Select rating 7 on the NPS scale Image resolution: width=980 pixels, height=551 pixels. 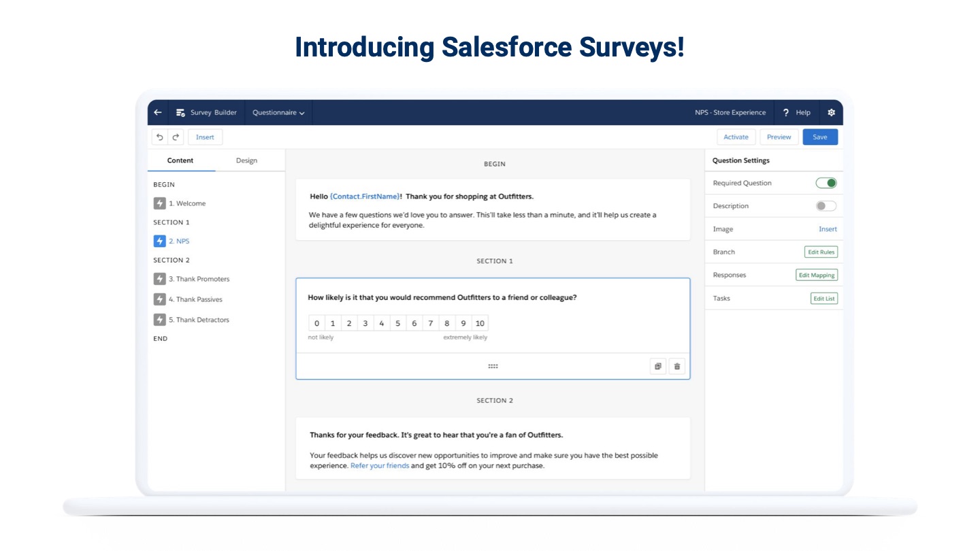coord(430,323)
